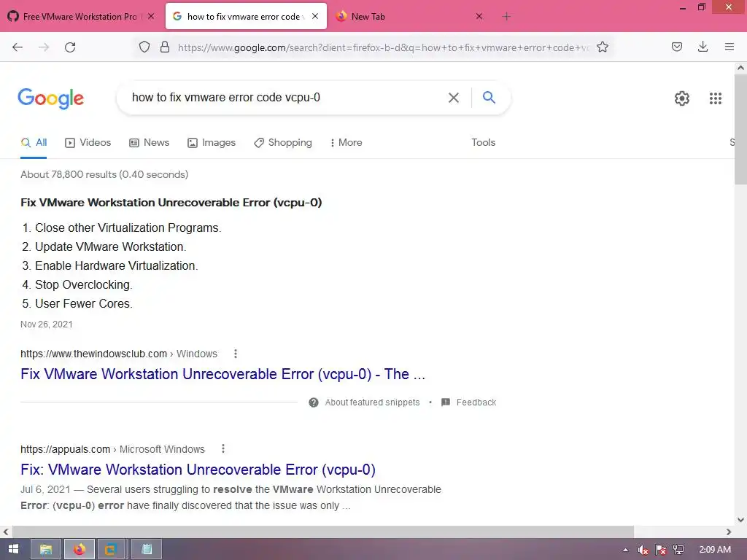The image size is (747, 560).
Task: Close the Google search results tab
Action: point(315,16)
